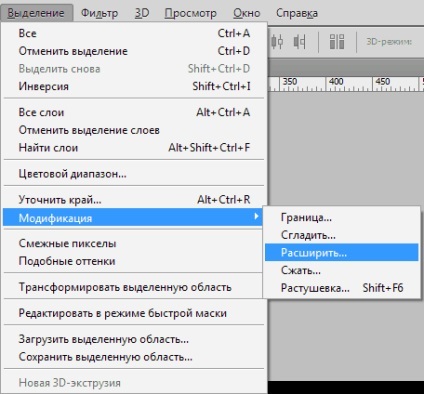Choose Найти слои entry
Screen dimensions: 424x394
(134, 148)
